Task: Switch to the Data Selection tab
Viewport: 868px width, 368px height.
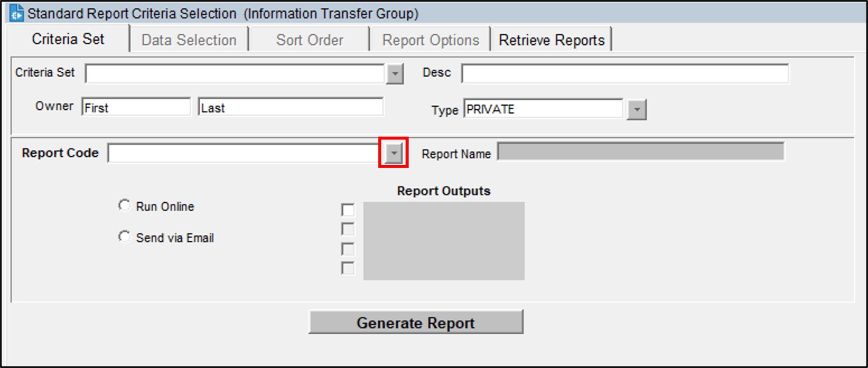Action: point(189,40)
